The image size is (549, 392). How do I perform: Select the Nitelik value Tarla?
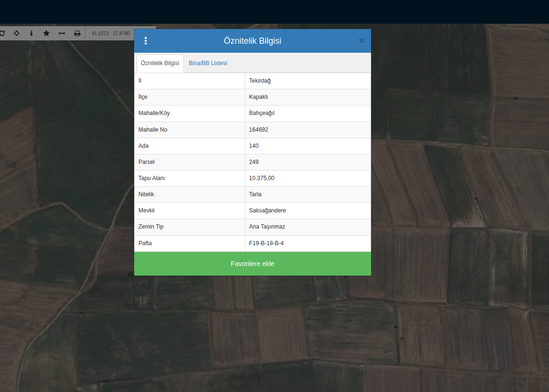pyautogui.click(x=255, y=194)
